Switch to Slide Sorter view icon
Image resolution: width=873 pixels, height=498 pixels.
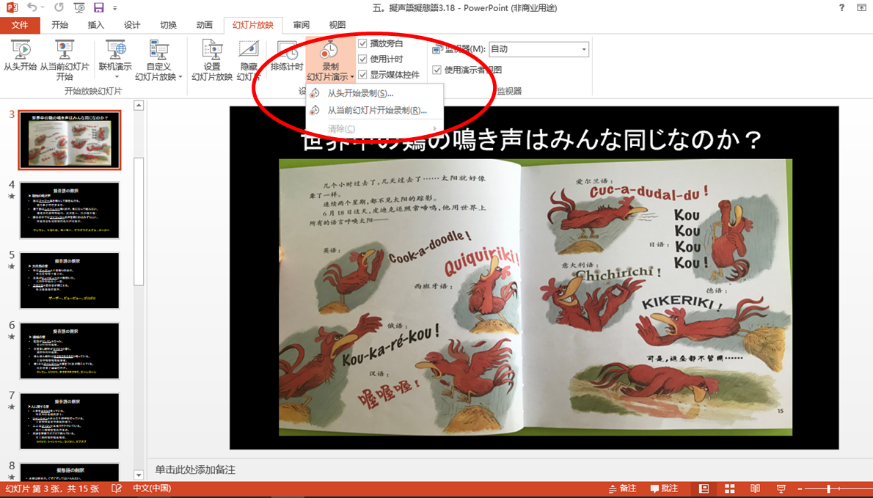coord(729,489)
